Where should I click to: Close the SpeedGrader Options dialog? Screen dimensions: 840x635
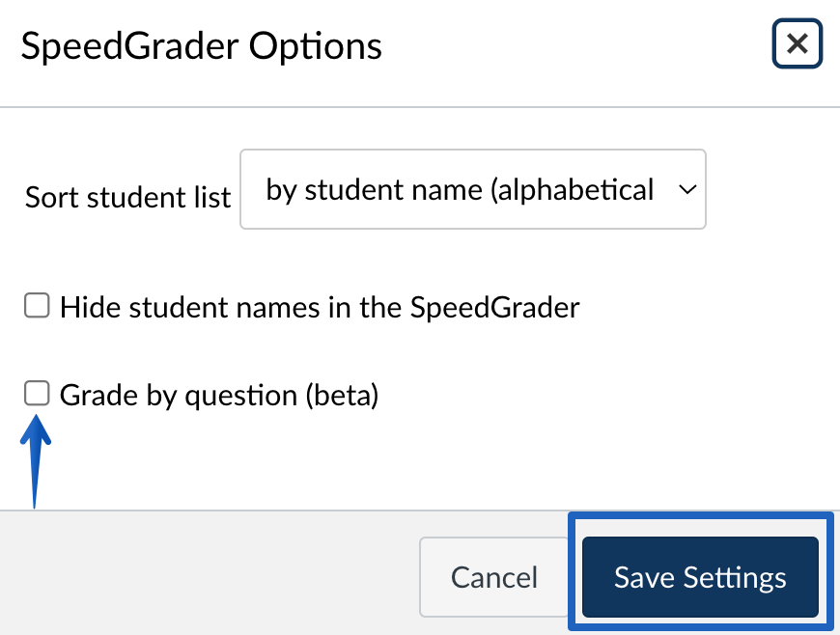click(797, 43)
